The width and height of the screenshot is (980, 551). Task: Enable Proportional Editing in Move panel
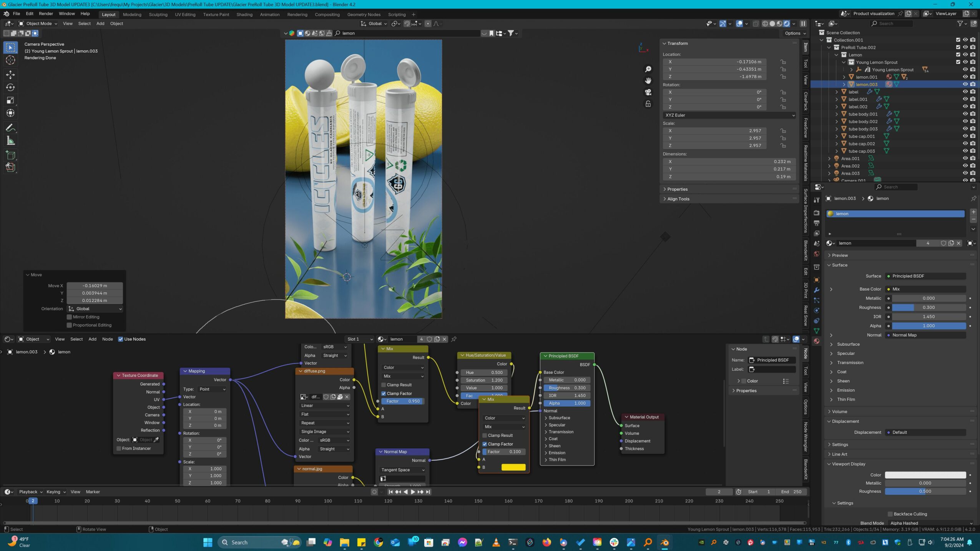[x=69, y=325]
